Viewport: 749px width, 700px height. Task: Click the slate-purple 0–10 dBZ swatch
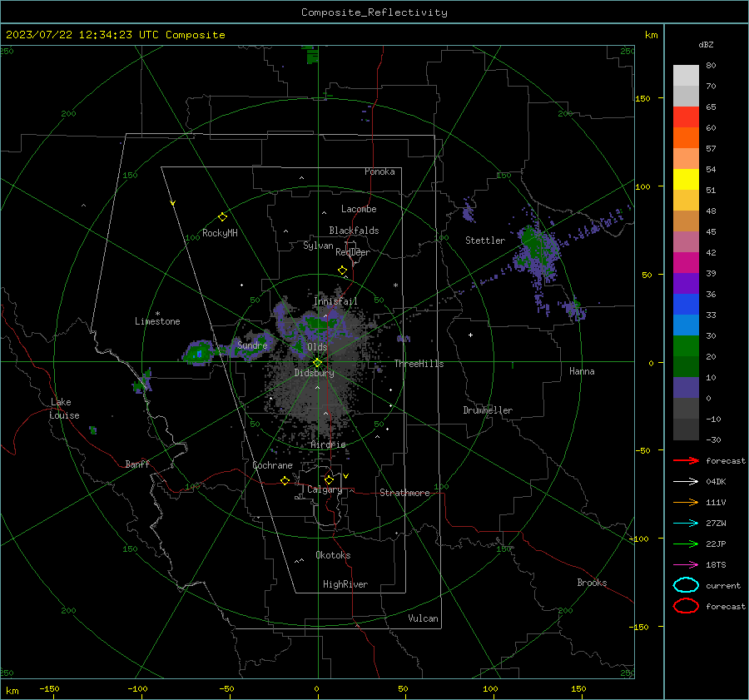tap(686, 388)
